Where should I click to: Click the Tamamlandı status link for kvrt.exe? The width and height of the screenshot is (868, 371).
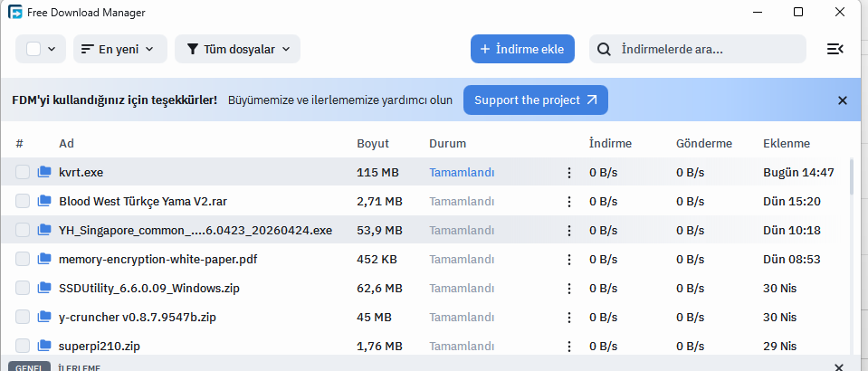(x=462, y=172)
